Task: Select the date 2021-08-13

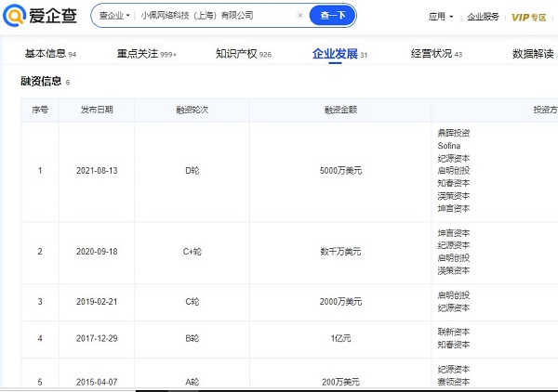Action: (x=97, y=171)
